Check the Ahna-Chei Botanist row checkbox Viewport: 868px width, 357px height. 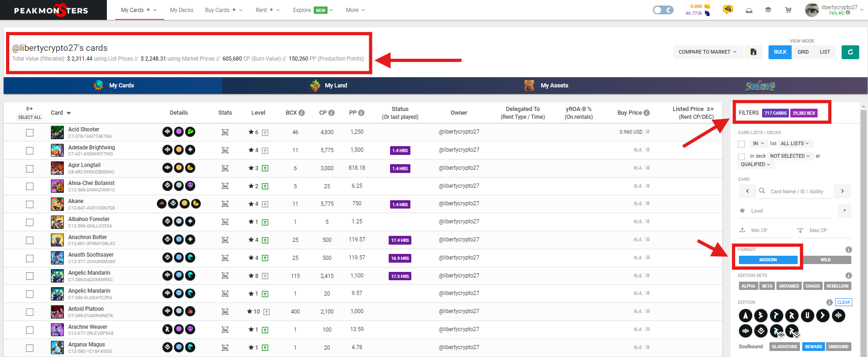point(30,186)
